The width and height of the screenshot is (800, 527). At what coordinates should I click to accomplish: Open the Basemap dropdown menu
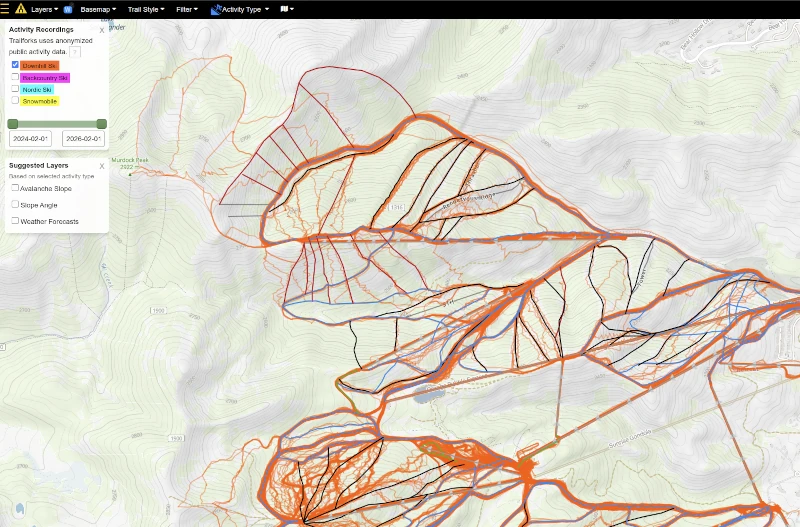pyautogui.click(x=98, y=9)
